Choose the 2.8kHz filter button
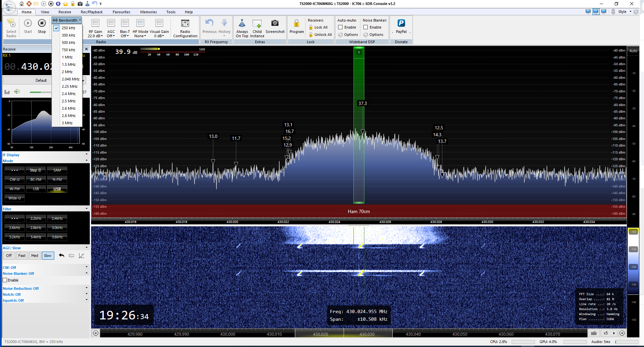Screen dimensions: 644x347 tap(36, 228)
